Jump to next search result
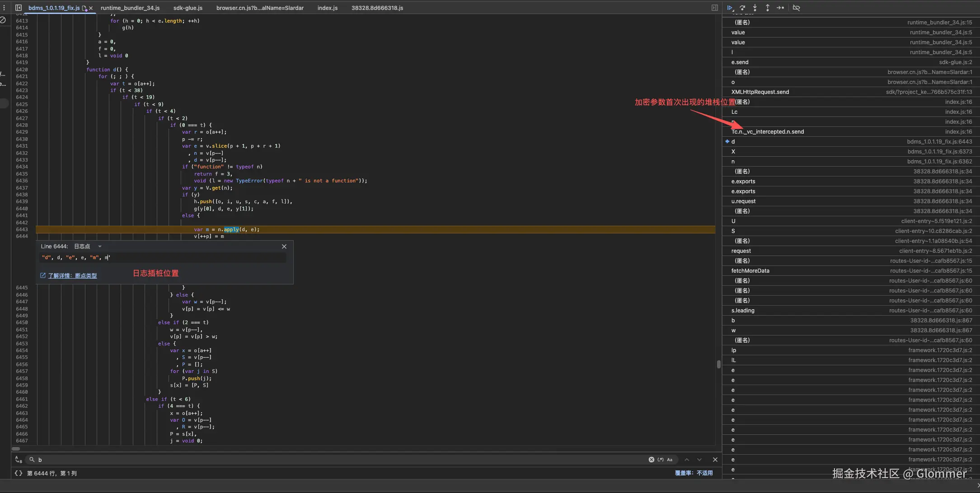 699,460
